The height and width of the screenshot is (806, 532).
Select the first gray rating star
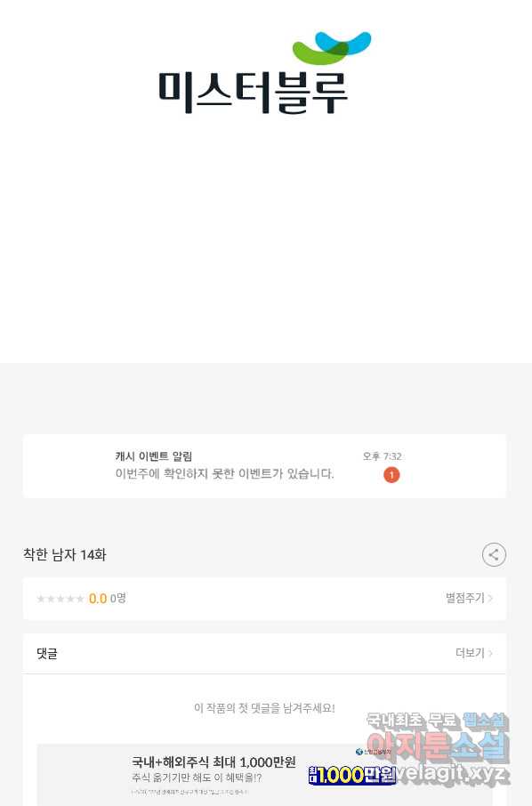click(x=41, y=599)
